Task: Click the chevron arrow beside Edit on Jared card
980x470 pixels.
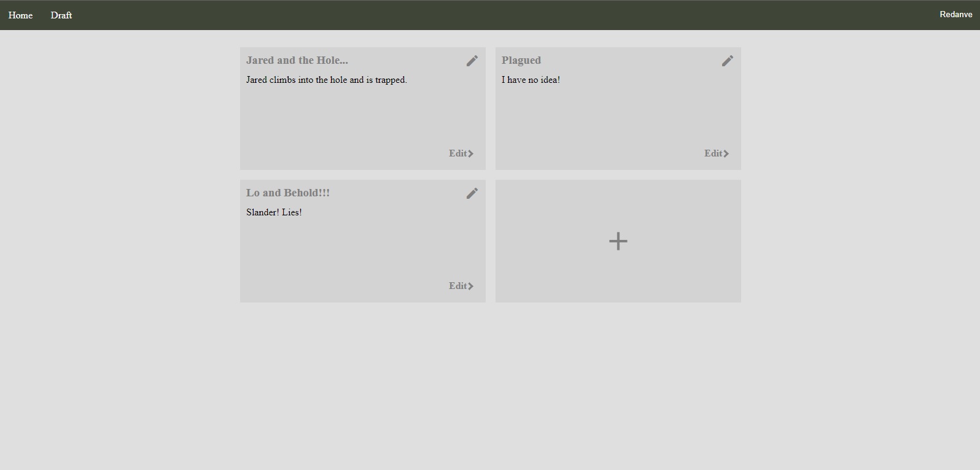Action: 471,154
